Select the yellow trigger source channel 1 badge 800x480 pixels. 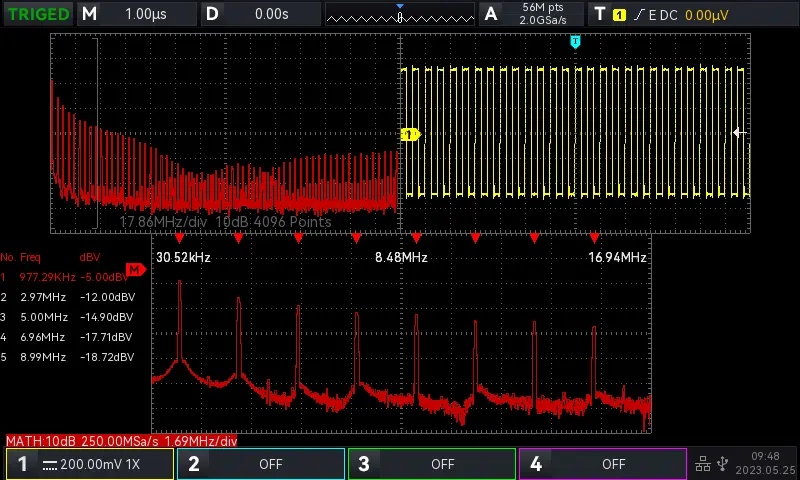point(620,14)
